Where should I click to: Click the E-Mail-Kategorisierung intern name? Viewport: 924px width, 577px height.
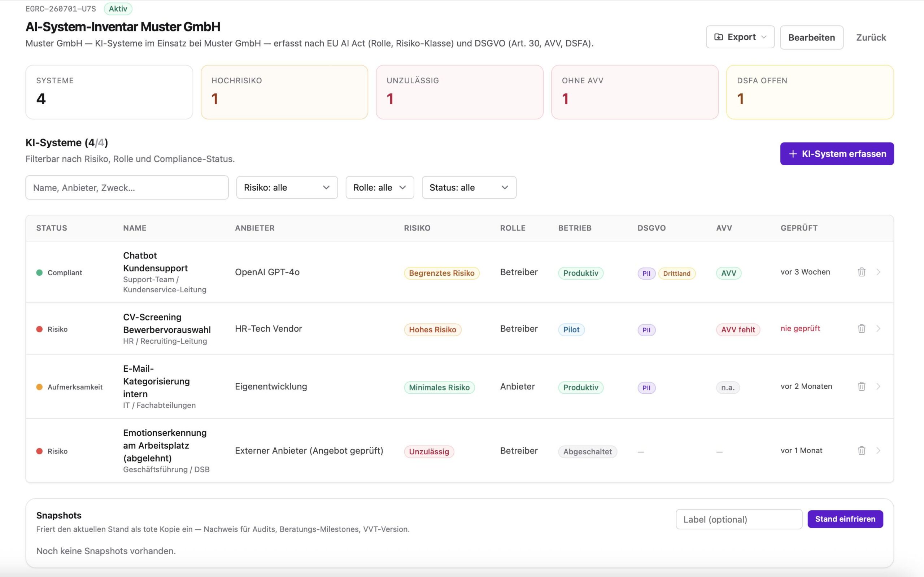pyautogui.click(x=156, y=381)
